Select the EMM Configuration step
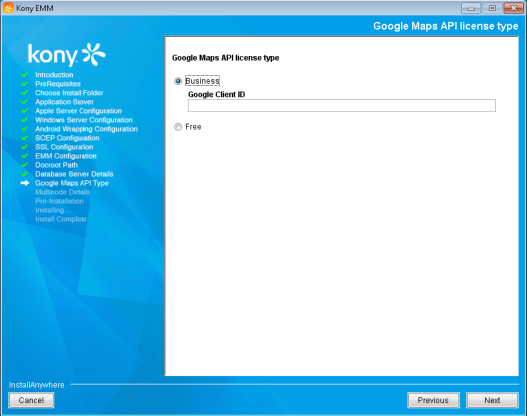Viewport: 527px width, 416px height. (66, 156)
